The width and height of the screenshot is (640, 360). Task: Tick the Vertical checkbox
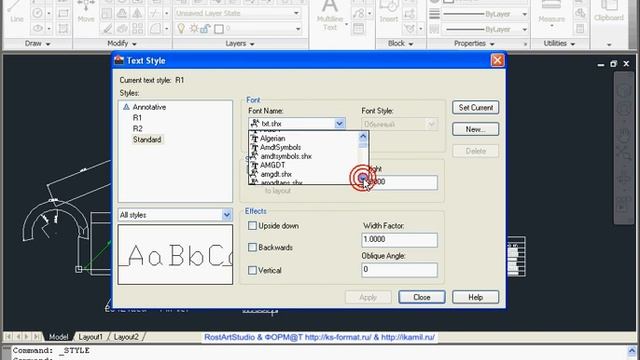tap(252, 270)
